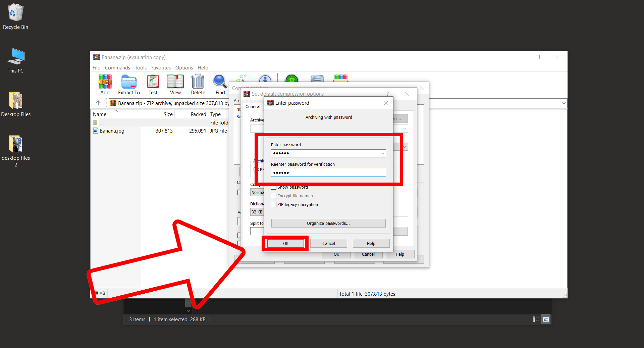Viewport: 644px width, 348px height.
Task: Confirm the password with OK
Action: (x=285, y=243)
